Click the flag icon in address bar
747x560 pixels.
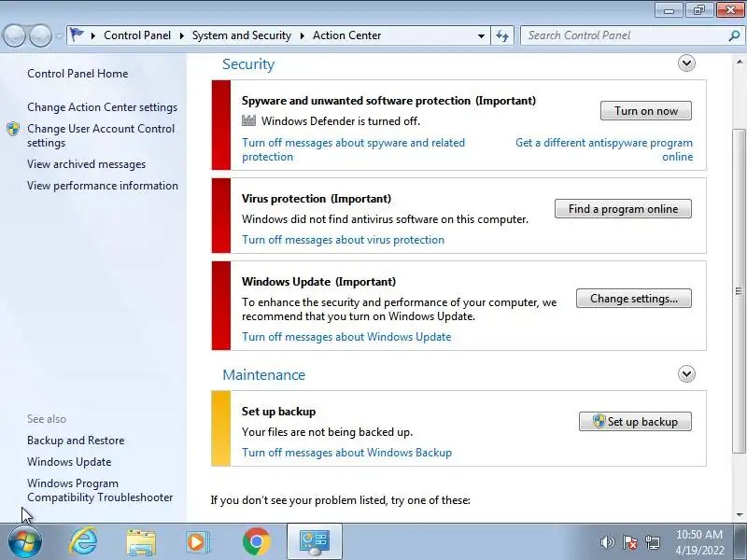77,35
